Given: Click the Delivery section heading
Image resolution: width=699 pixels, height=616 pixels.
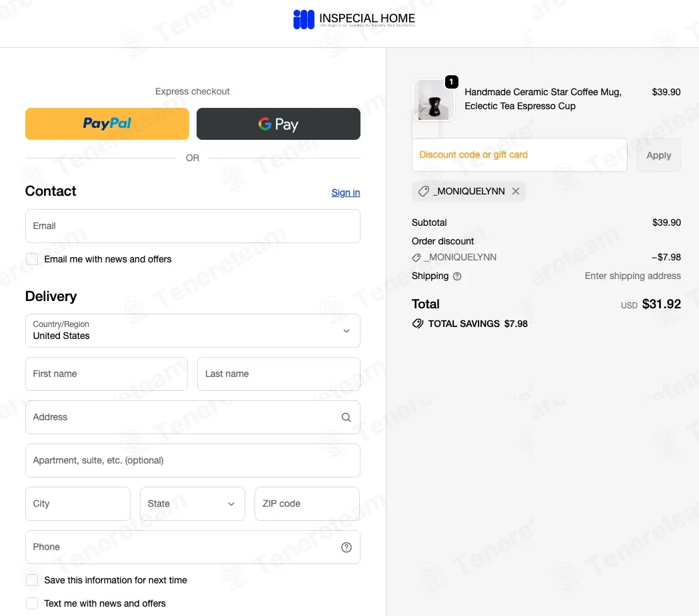Looking at the screenshot, I should pos(51,296).
